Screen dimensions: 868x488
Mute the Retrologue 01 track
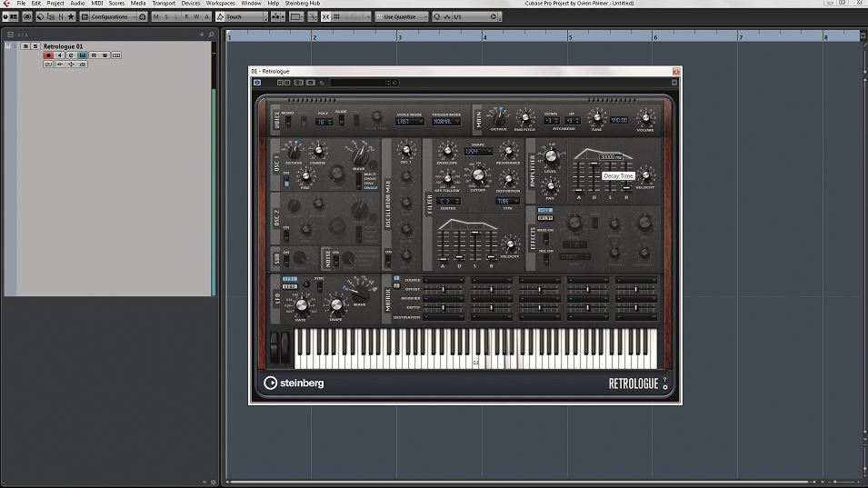click(x=25, y=46)
